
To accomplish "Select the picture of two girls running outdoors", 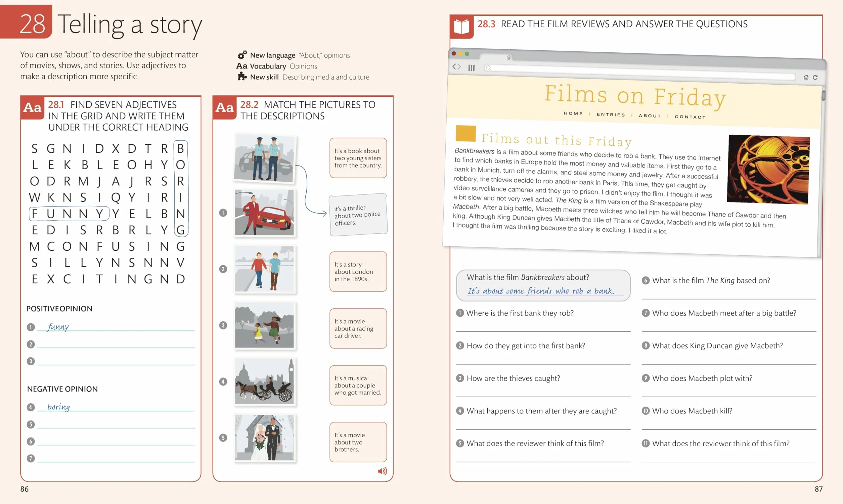I will (265, 325).
